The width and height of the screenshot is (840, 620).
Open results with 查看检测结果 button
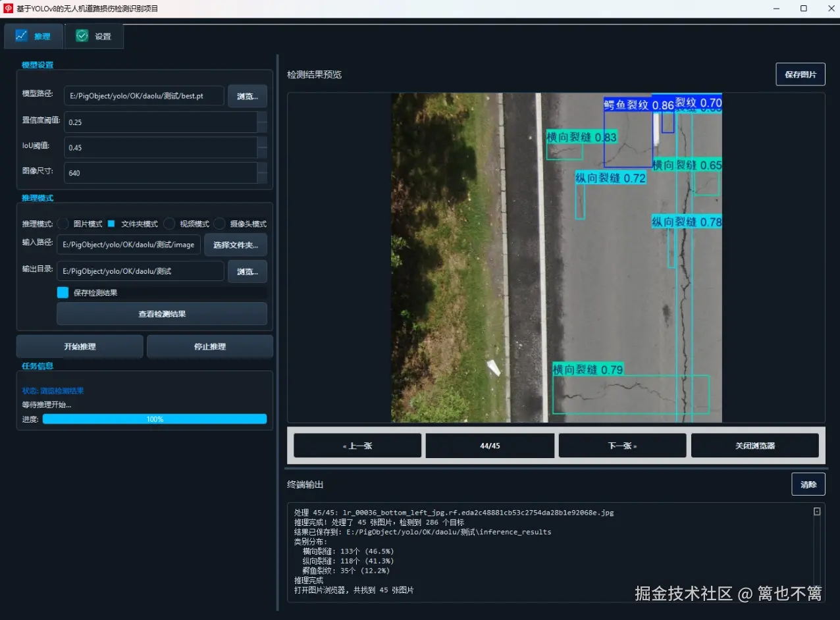[162, 314]
